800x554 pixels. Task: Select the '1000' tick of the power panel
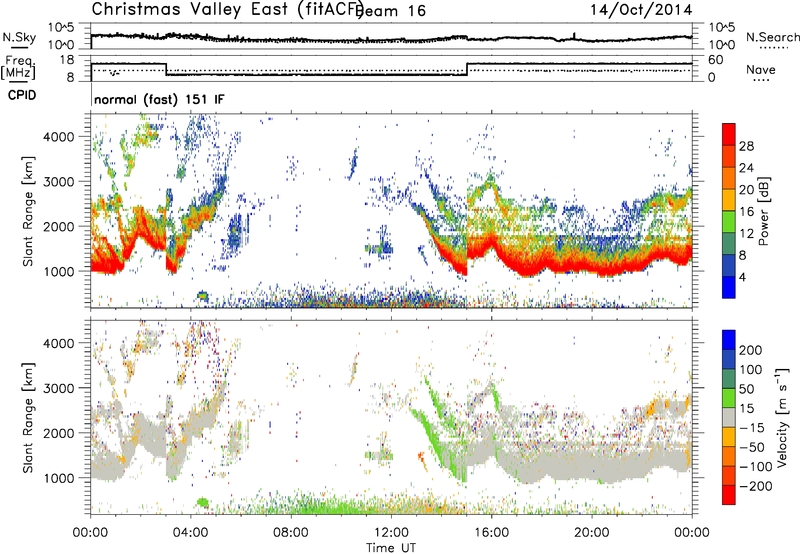coord(59,271)
